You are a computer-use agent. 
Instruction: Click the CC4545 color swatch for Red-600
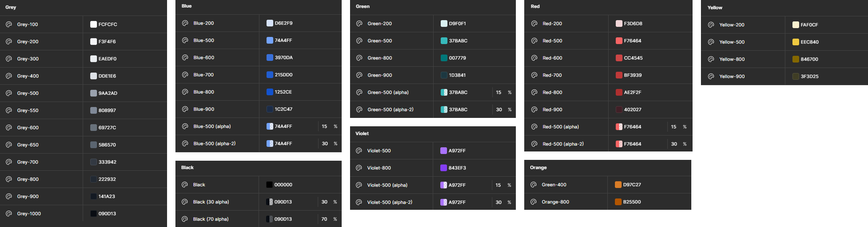[619, 58]
